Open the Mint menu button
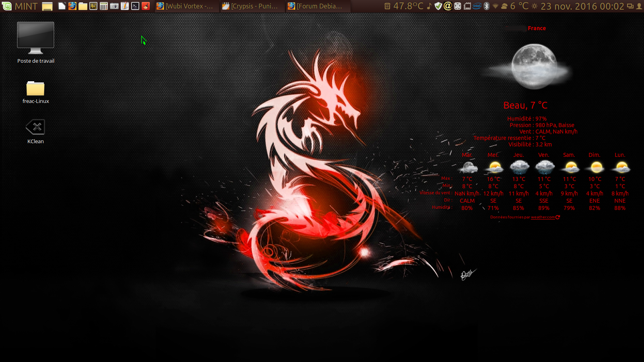 click(x=19, y=6)
